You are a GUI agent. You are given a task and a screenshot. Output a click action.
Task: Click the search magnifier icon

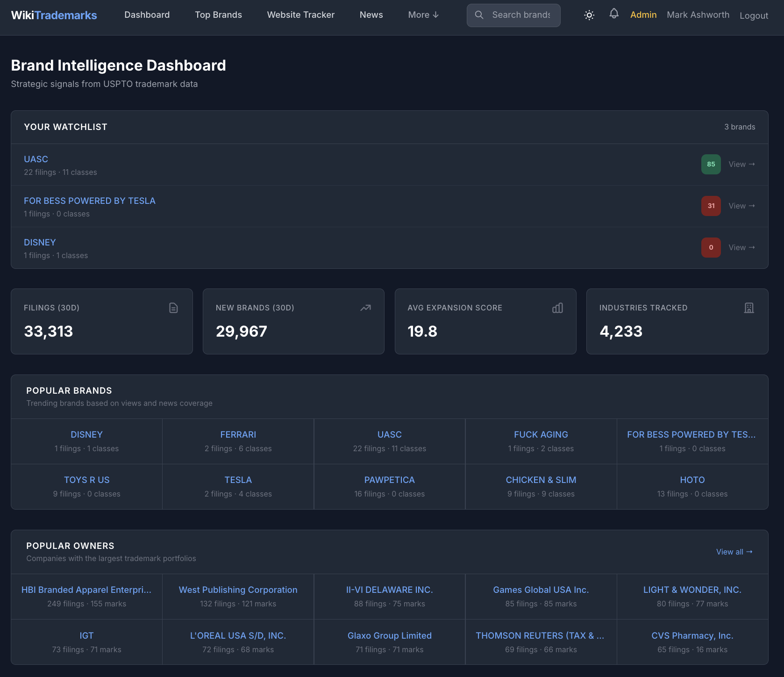(x=479, y=15)
